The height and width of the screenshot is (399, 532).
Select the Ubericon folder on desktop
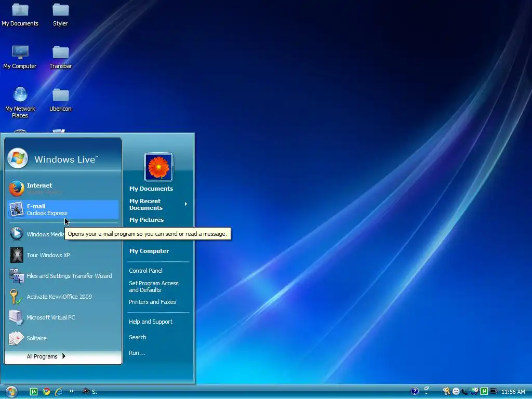(x=60, y=100)
